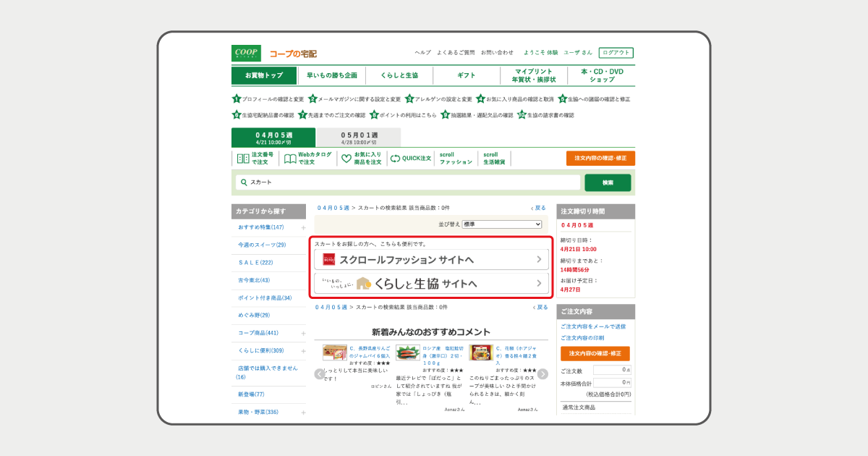Expand くらしに便利(309) with plus sign
The width and height of the screenshot is (868, 456).
[303, 351]
